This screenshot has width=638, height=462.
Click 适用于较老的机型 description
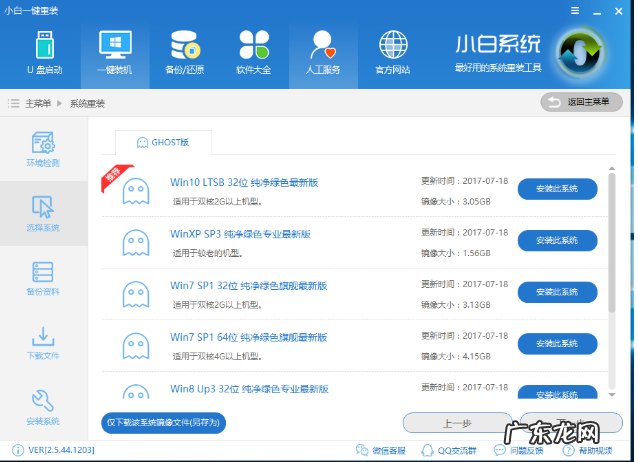208,254
